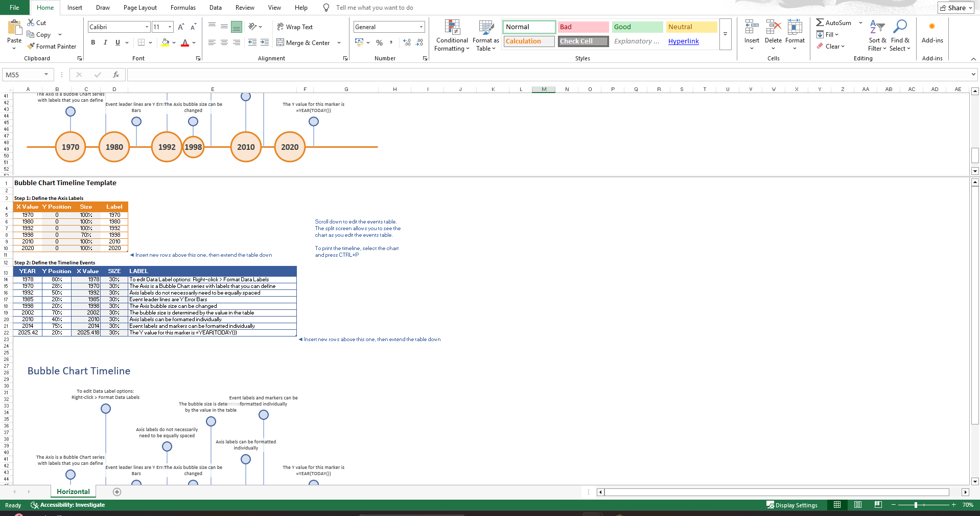Open the Review ribbon tab

tap(245, 8)
